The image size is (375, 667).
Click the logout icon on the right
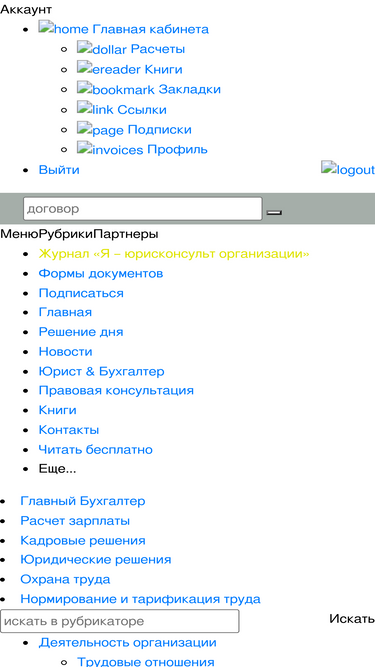coord(348,168)
